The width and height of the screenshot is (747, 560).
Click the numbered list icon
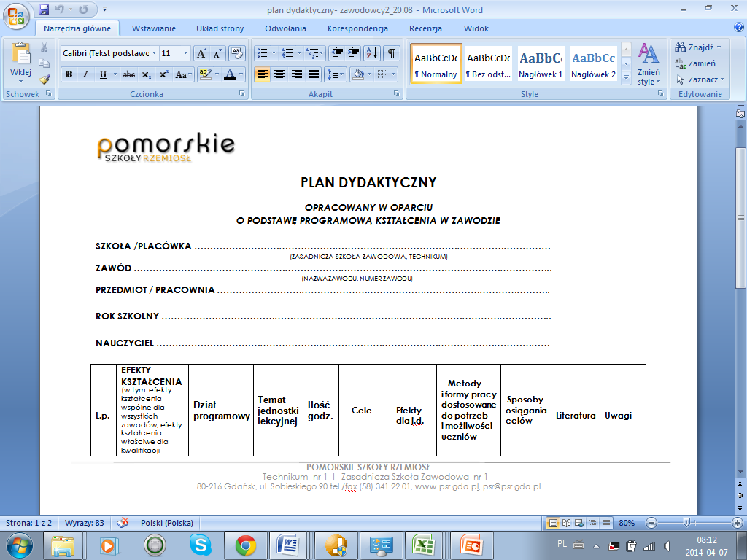(287, 53)
